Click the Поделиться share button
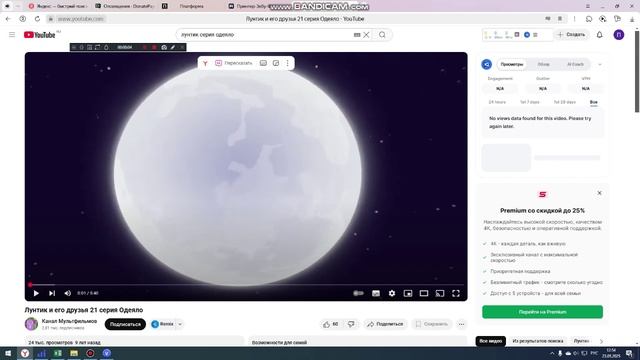Image resolution: width=640 pixels, height=360 pixels. coord(385,324)
